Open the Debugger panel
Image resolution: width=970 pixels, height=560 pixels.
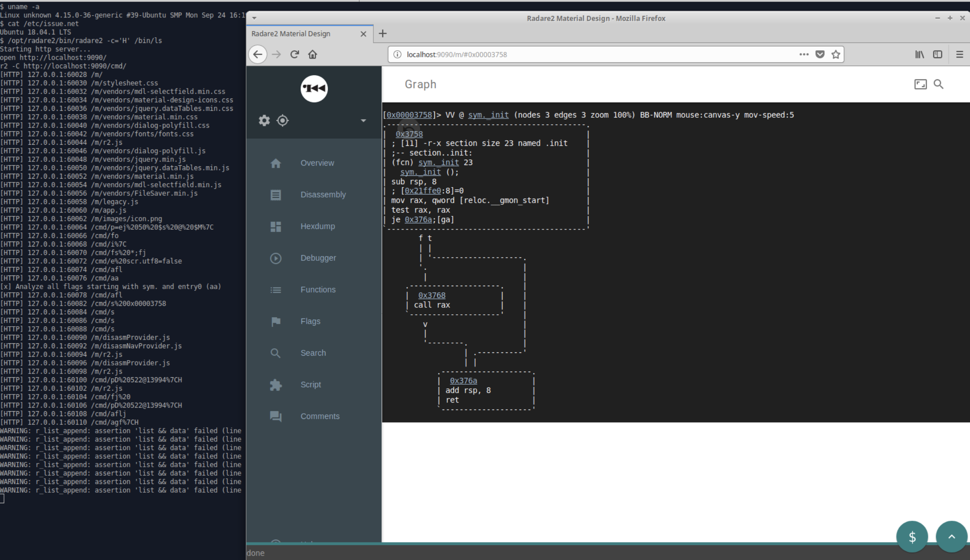pos(318,258)
